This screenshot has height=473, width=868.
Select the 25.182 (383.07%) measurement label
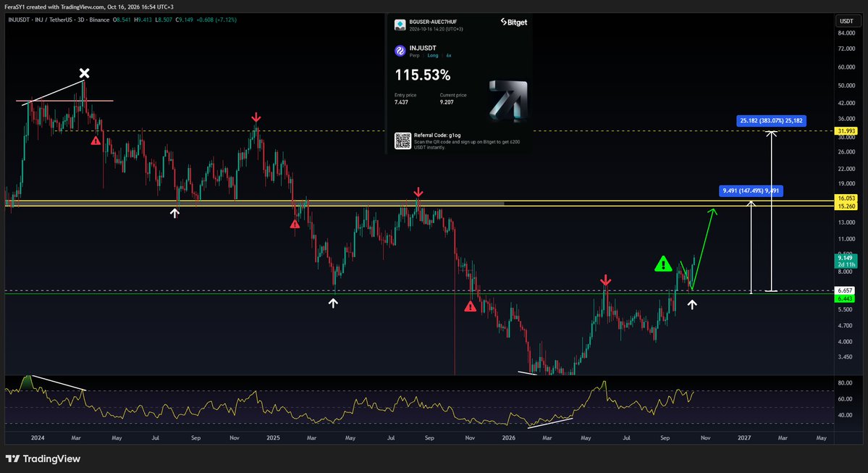coord(771,121)
